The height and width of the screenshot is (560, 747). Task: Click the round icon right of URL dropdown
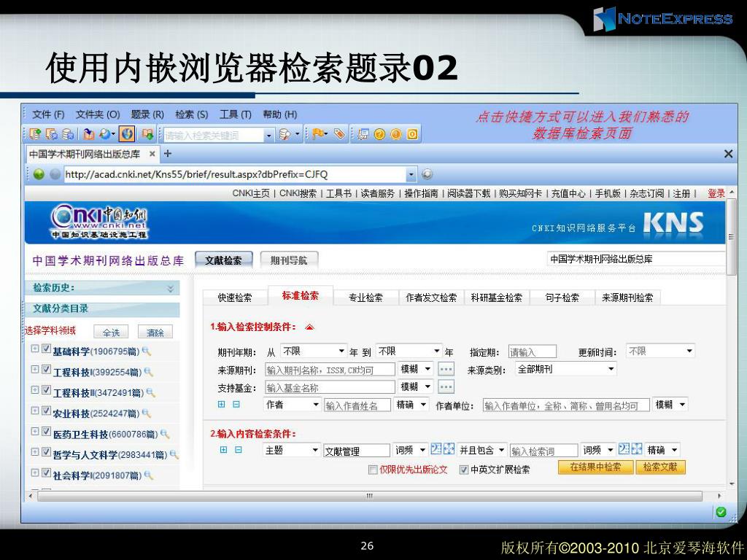coord(427,174)
